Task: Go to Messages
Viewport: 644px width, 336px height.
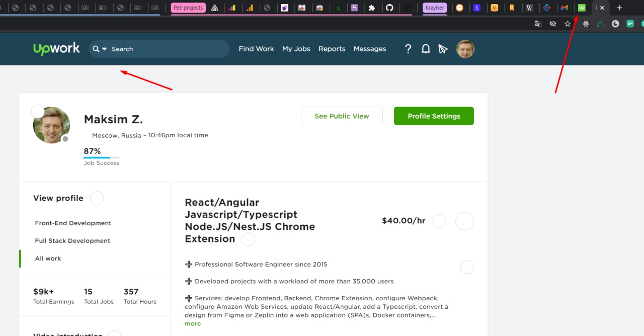Action: coord(370,49)
